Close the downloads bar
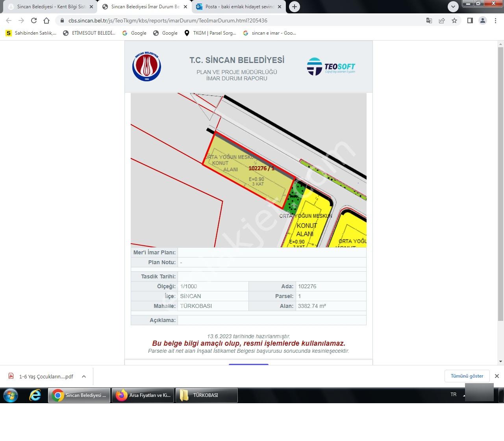Screen dimensions: 504x441 click(497, 376)
